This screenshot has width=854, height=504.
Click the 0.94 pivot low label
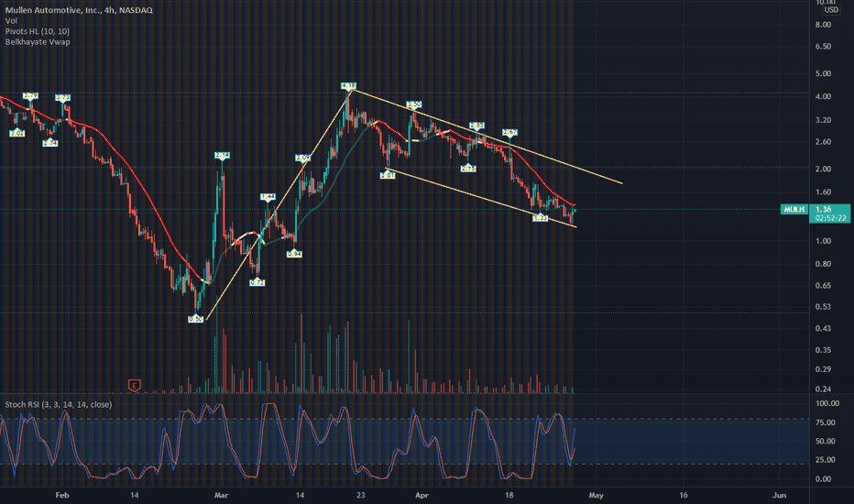coord(294,254)
